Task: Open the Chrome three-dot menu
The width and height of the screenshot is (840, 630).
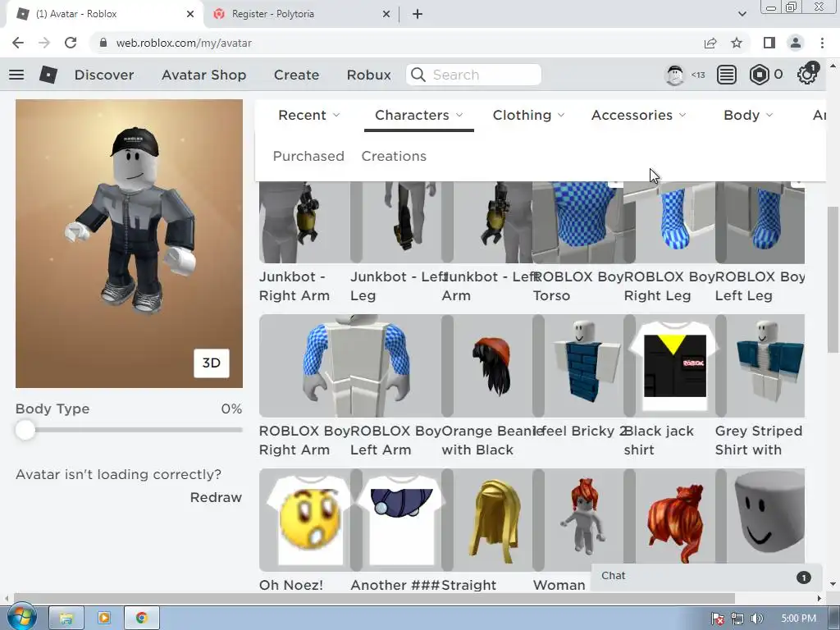Action: point(822,43)
